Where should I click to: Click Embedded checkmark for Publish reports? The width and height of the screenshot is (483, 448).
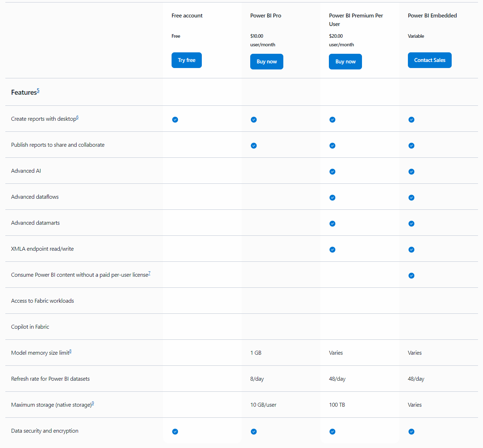411,146
